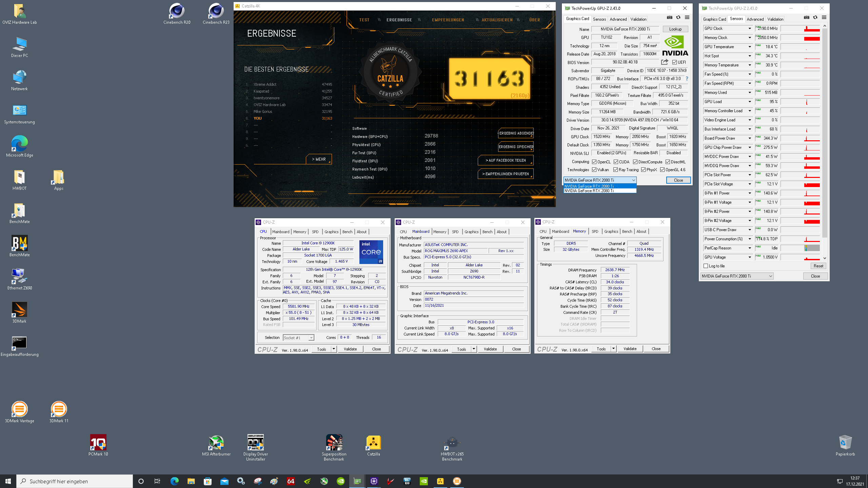This screenshot has width=868, height=488.
Task: Open Superposition Benchmark shortcut
Action: tap(334, 448)
